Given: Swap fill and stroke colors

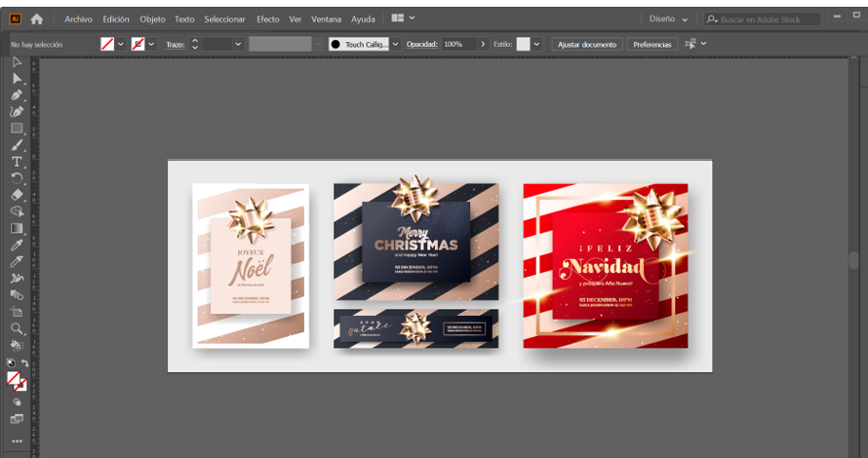Looking at the screenshot, I should tap(24, 363).
